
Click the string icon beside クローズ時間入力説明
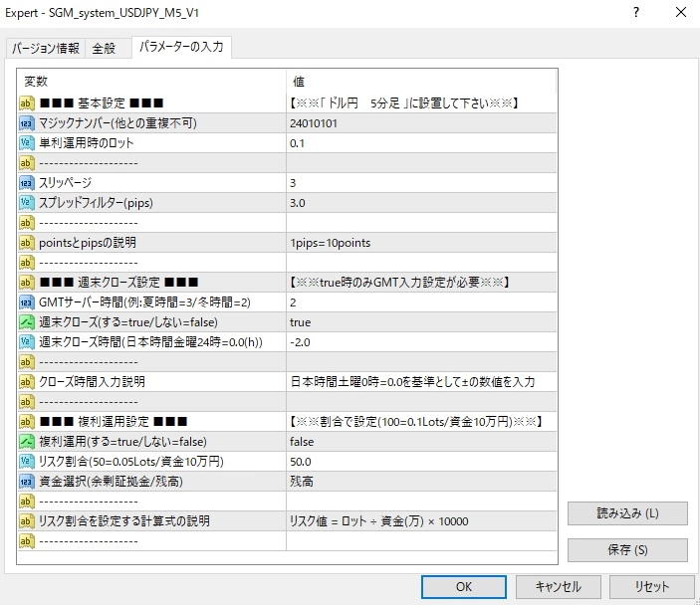tap(26, 382)
